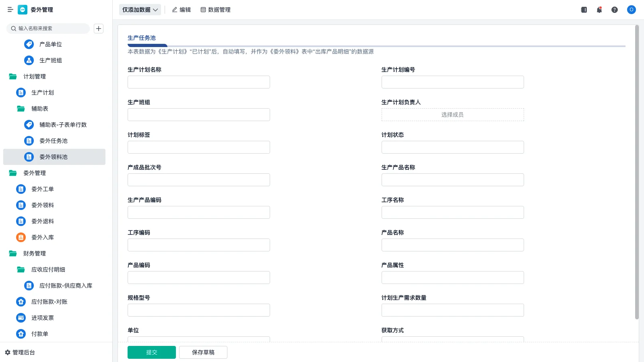Click the 产成品批次号 input field
The image size is (644, 362).
click(x=199, y=180)
